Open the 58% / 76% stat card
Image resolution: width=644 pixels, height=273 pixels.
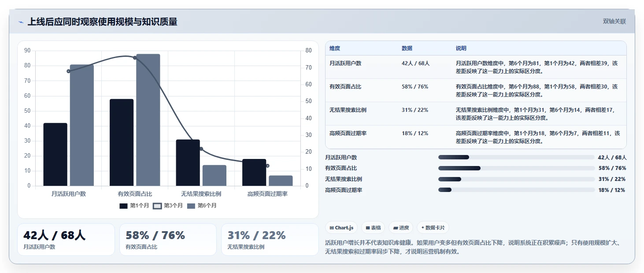pyautogui.click(x=168, y=240)
